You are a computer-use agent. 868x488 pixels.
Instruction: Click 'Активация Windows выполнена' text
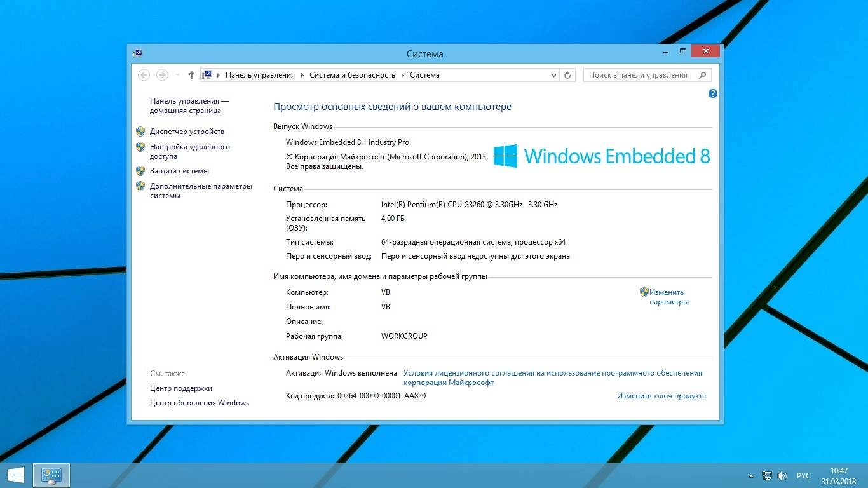click(x=341, y=373)
